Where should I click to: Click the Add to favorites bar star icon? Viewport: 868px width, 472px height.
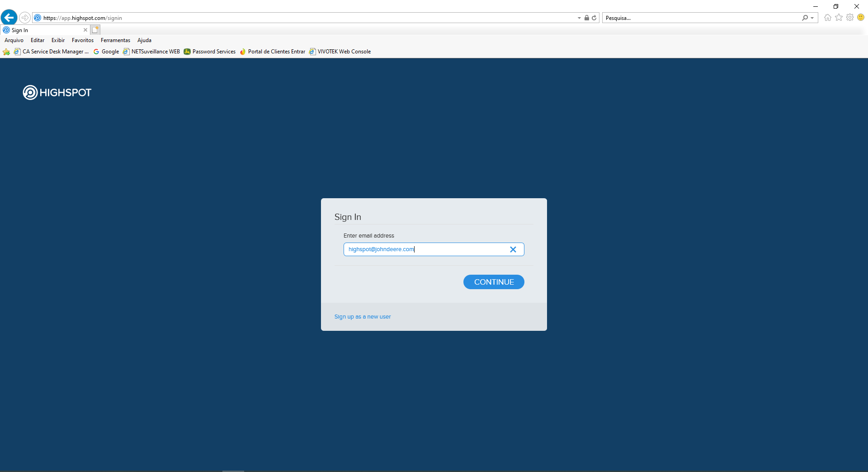point(6,52)
